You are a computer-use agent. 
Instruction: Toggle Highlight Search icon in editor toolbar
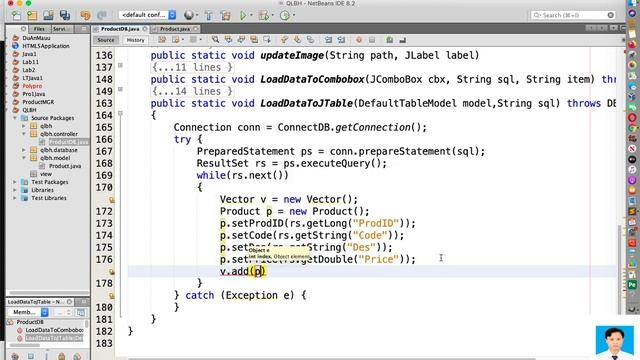point(254,40)
